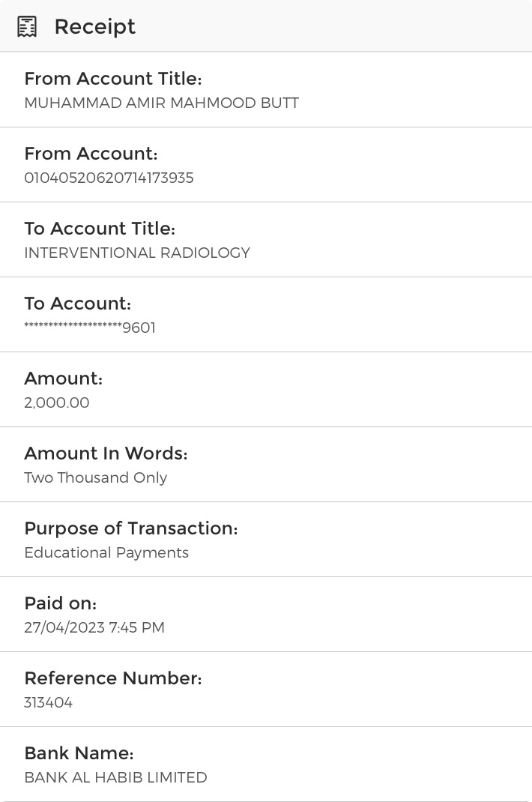Screen dimensions: 532x802
Task: Click masked account number ending 9601
Action: click(90, 328)
